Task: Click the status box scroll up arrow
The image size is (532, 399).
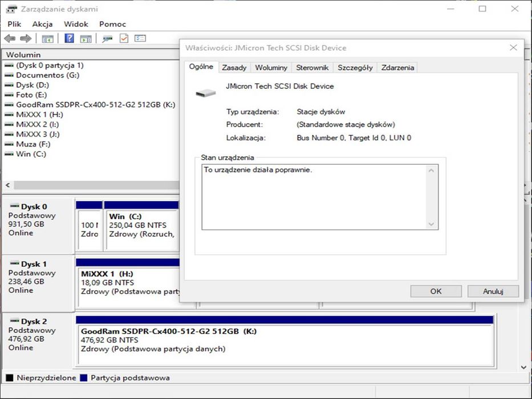Action: click(x=431, y=170)
